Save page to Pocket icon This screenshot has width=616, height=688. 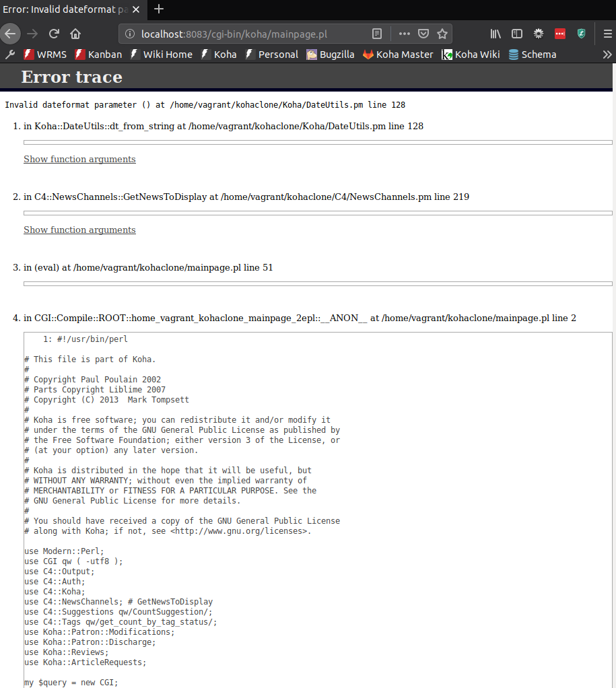point(423,34)
